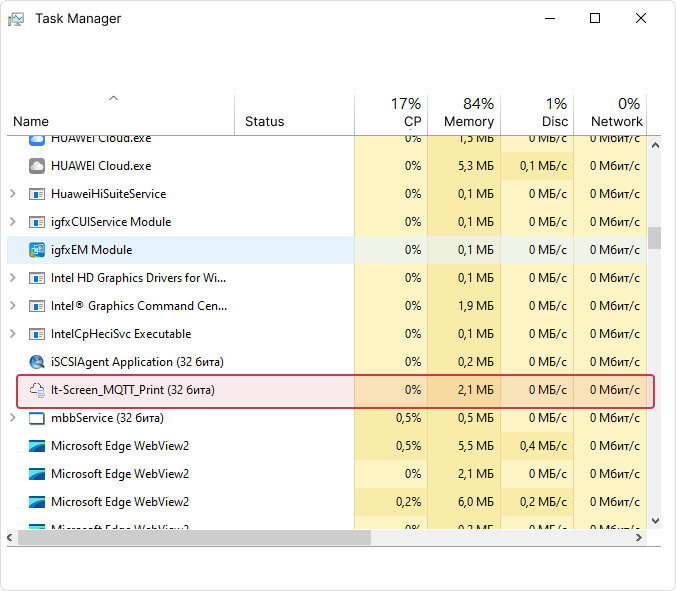Viewport: 676px width, 591px height.
Task: Sort by the 0% Network column header
Action: coord(610,115)
